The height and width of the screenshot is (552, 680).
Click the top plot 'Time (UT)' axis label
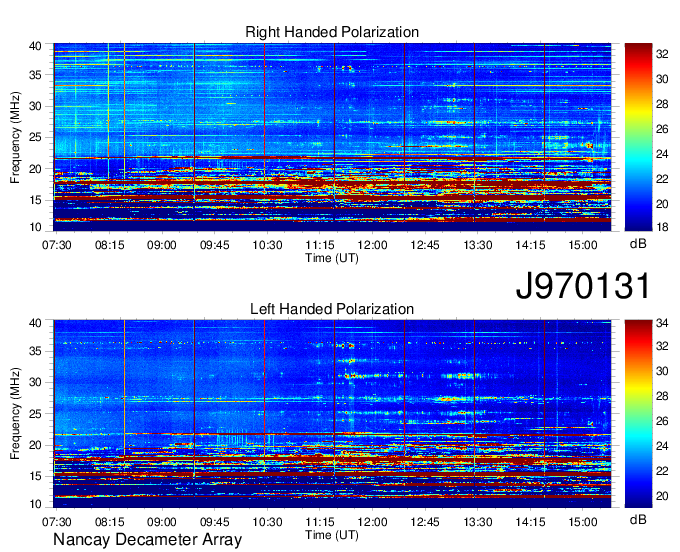pos(332,258)
